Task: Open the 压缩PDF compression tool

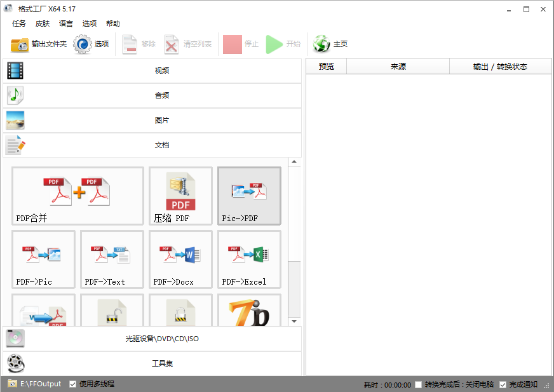Action: 180,196
